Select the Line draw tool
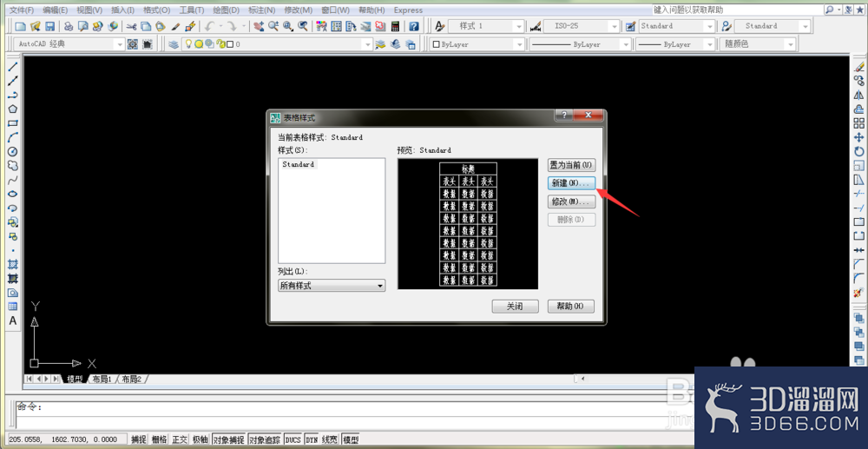868x449 pixels. point(13,66)
